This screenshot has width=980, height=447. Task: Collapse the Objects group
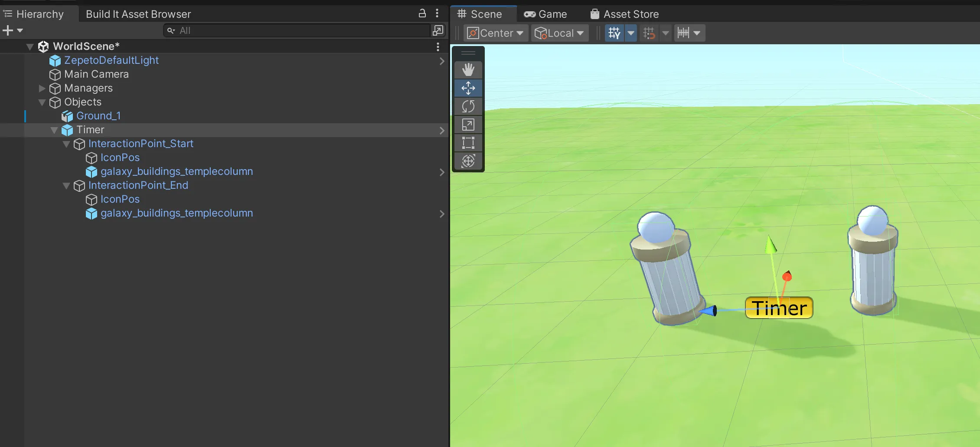tap(42, 102)
